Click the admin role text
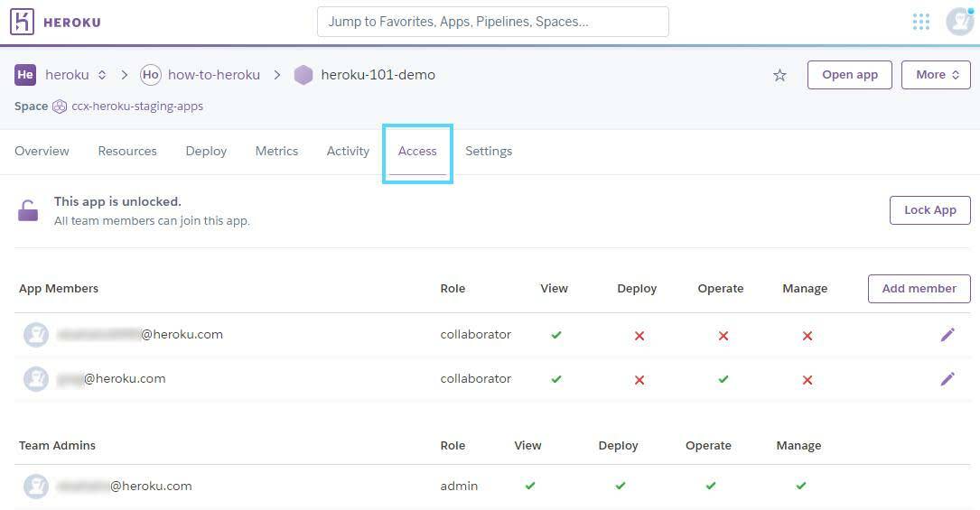 (x=459, y=486)
